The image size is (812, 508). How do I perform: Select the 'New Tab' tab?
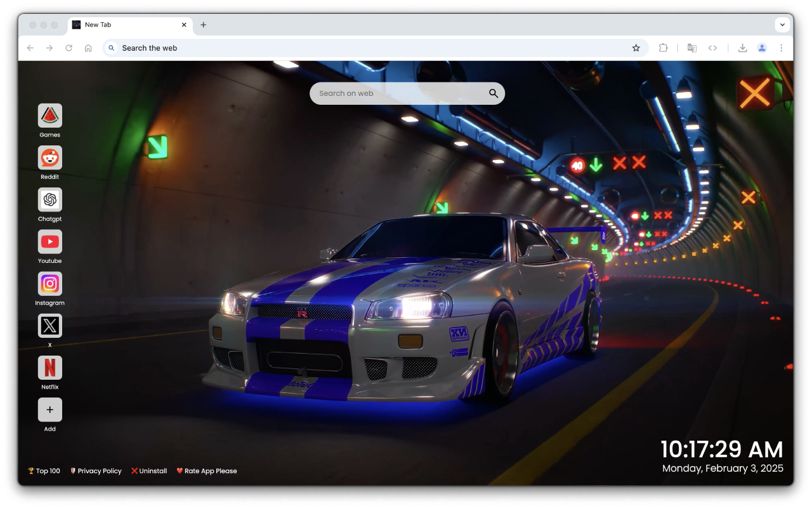[x=129, y=25]
